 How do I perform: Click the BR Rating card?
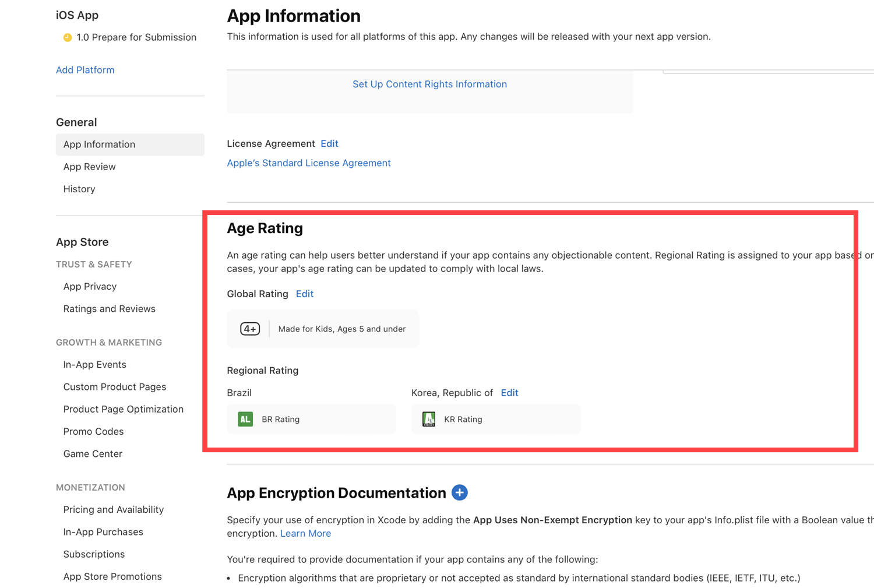click(x=311, y=419)
